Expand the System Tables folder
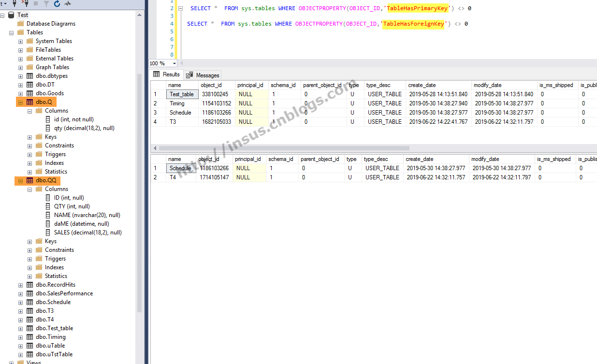597x364 pixels. point(20,41)
